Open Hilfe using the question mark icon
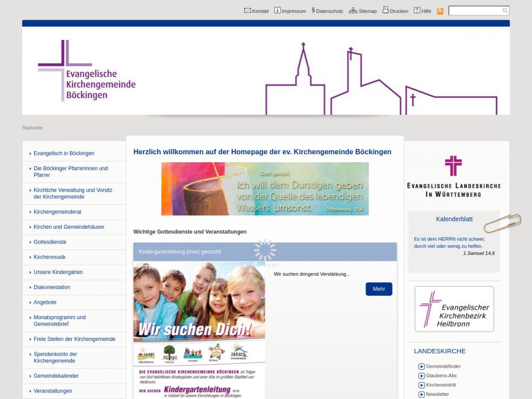 coord(417,11)
